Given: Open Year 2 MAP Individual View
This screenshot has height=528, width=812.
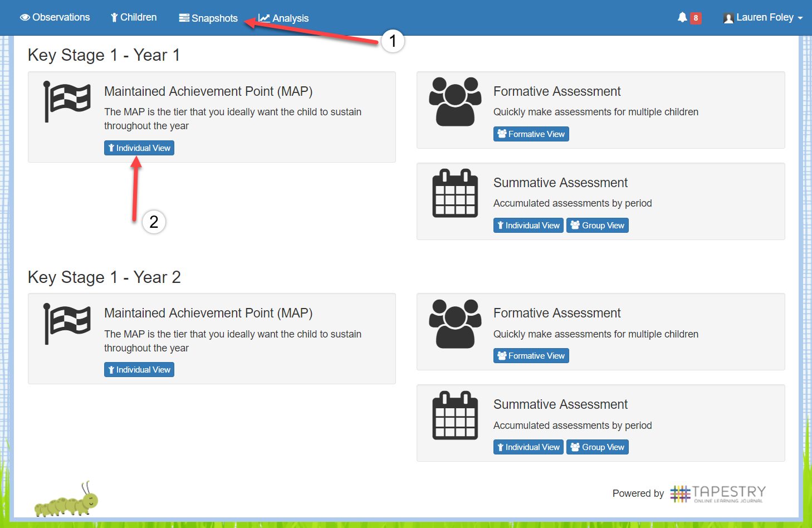Looking at the screenshot, I should [x=139, y=369].
